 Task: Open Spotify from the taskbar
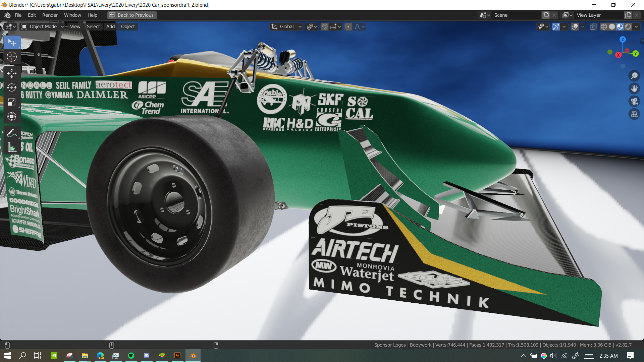131,356
